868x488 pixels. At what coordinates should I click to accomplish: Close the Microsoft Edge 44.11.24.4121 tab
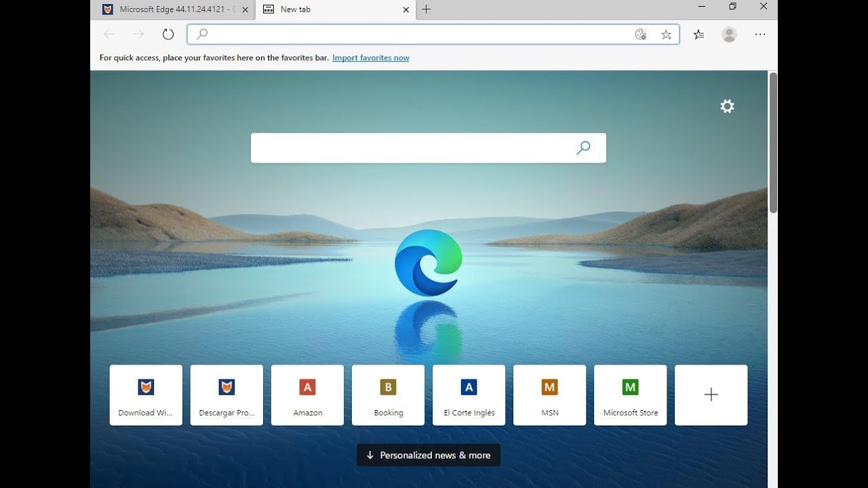click(245, 9)
